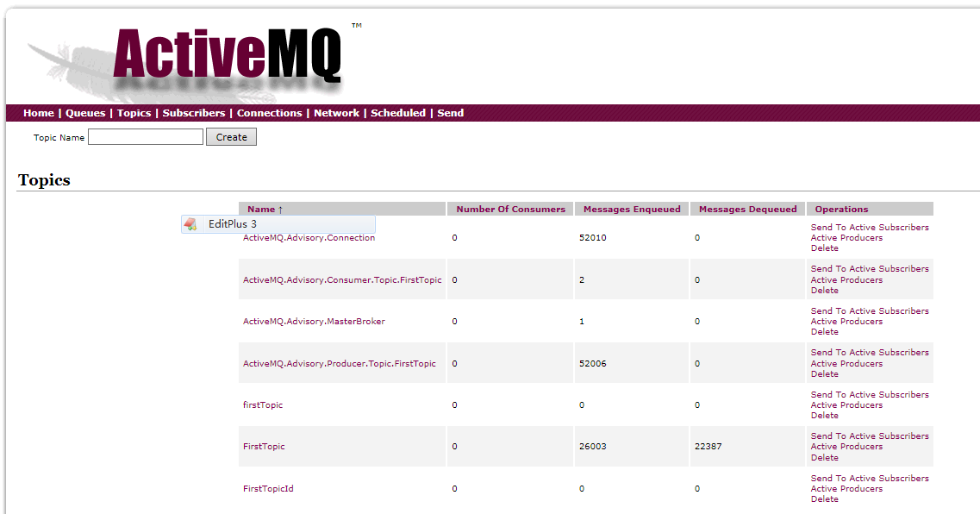
Task: View Active Producers for FirstTopic with 26003 enqueued
Action: coord(846,447)
